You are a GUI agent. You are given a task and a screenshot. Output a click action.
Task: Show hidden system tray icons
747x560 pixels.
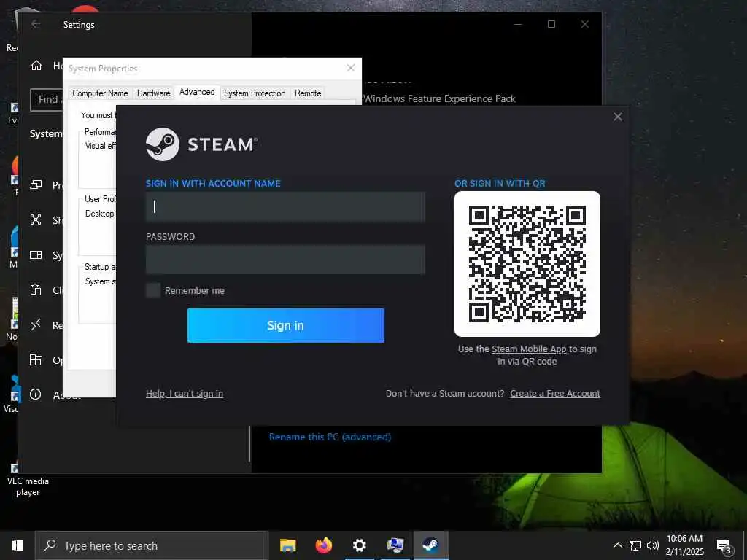(617, 545)
